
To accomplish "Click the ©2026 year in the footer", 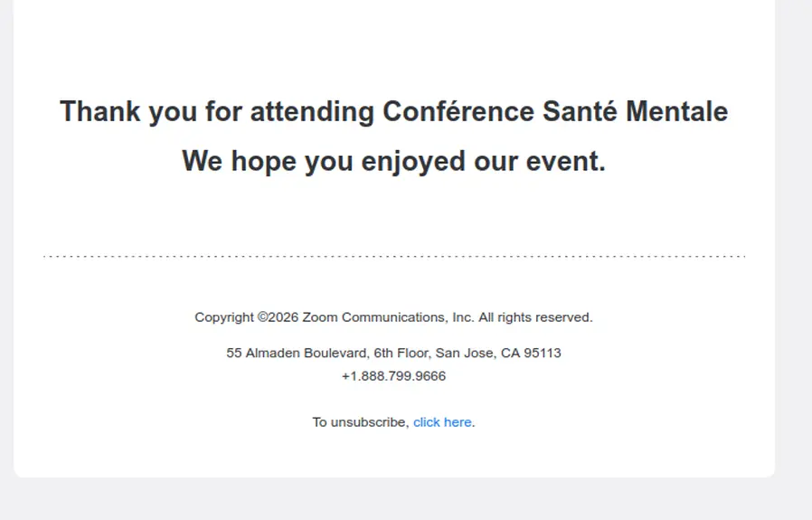I will 279,317.
